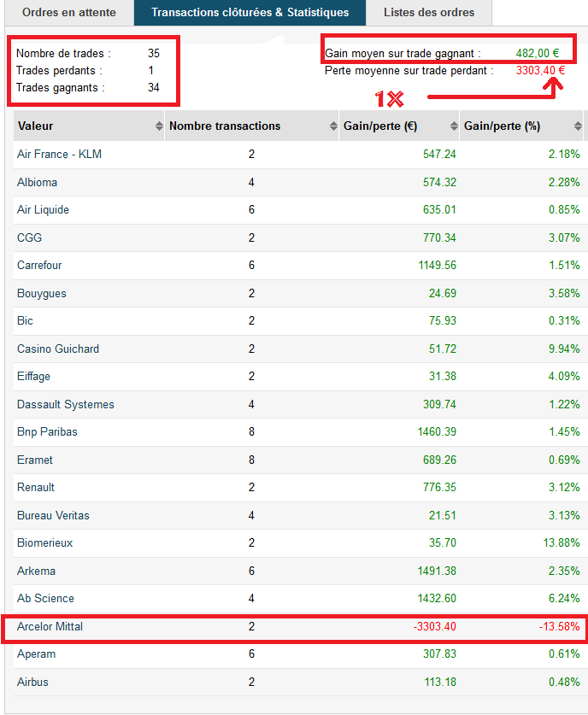Image resolution: width=588 pixels, height=715 pixels.
Task: Select the 13.88% Biomerieux percent cell
Action: coord(562,543)
